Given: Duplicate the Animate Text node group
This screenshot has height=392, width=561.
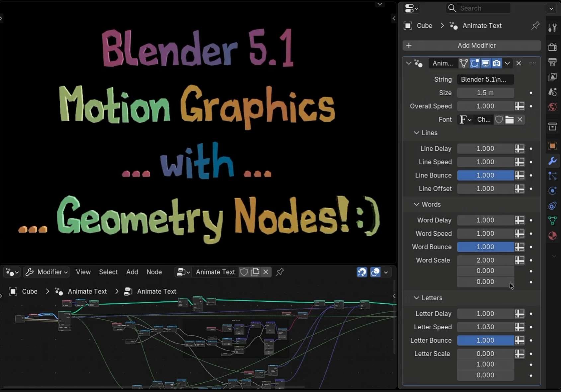Looking at the screenshot, I should [255, 272].
